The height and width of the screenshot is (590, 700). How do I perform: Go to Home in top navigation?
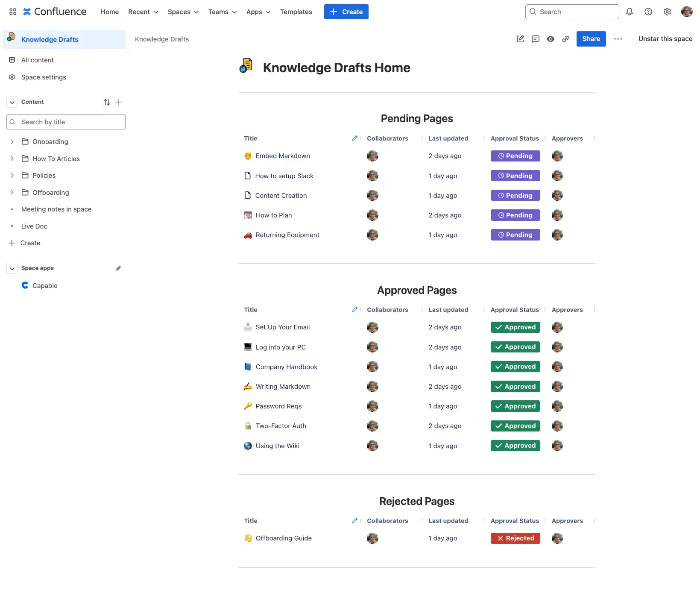[110, 12]
